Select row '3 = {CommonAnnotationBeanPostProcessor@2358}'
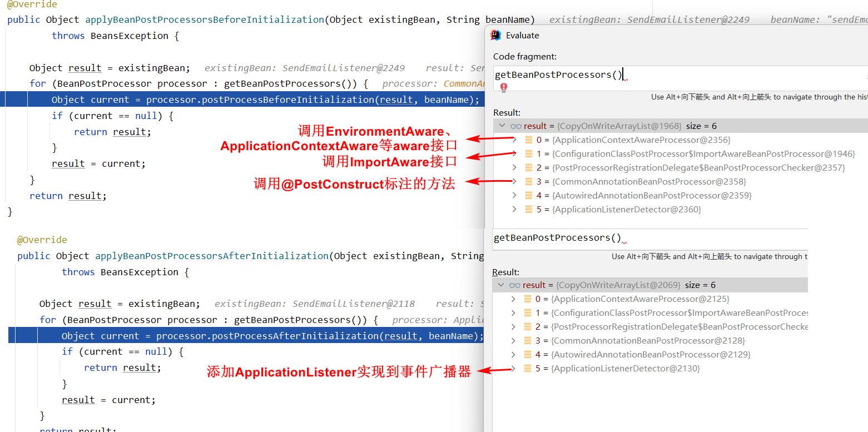Screen dimensions: 868x432 [x=680, y=182]
